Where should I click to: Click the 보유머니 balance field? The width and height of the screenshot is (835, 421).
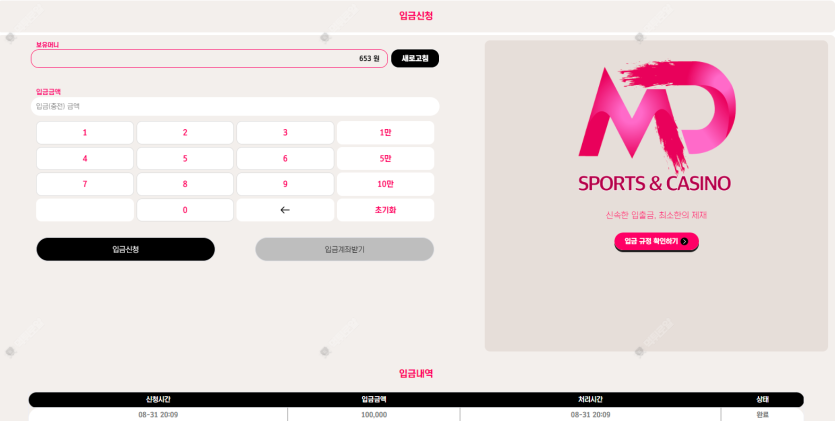click(x=209, y=59)
